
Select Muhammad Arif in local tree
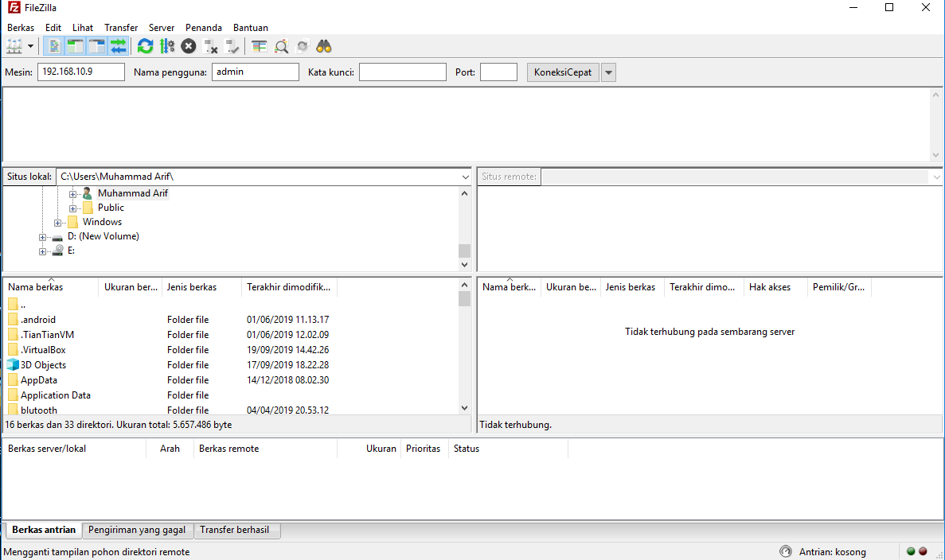(133, 193)
